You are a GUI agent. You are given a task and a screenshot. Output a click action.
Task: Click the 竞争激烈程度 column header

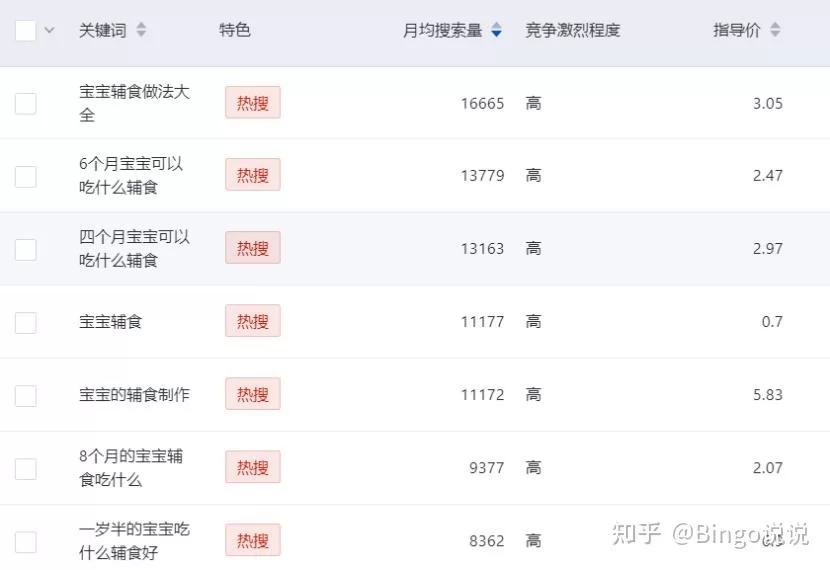pos(572,30)
